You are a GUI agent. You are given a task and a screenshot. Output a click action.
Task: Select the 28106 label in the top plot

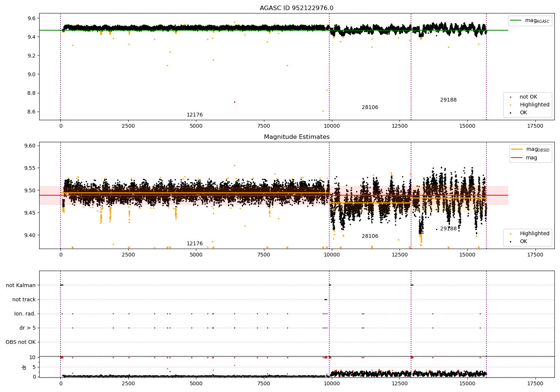370,108
